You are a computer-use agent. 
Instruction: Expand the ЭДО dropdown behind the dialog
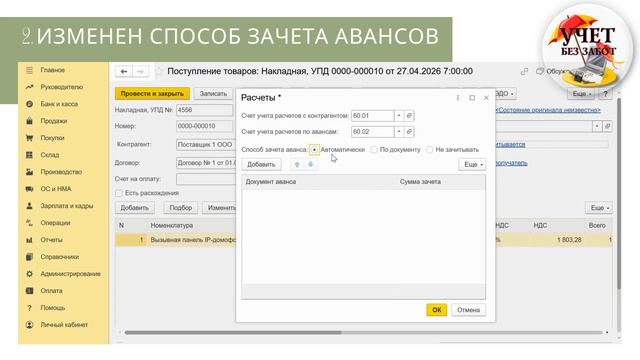505,94
